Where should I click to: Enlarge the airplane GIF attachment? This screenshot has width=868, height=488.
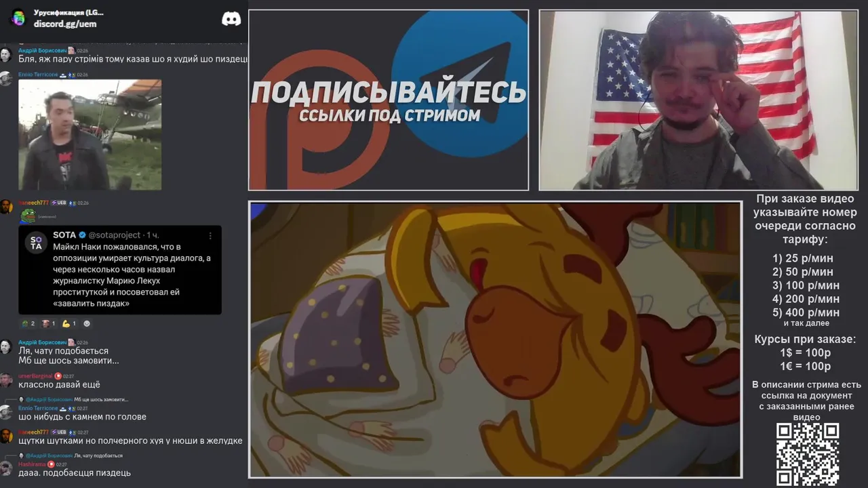tap(90, 135)
